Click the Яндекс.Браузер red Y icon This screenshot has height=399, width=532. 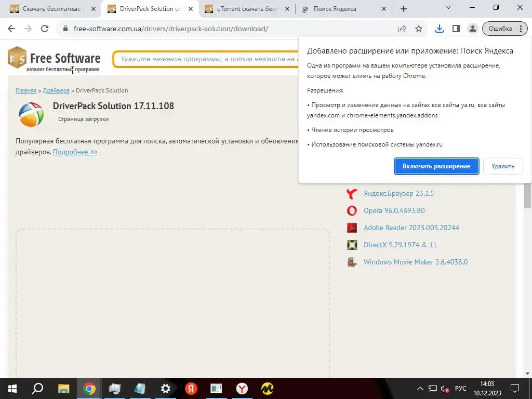(352, 194)
